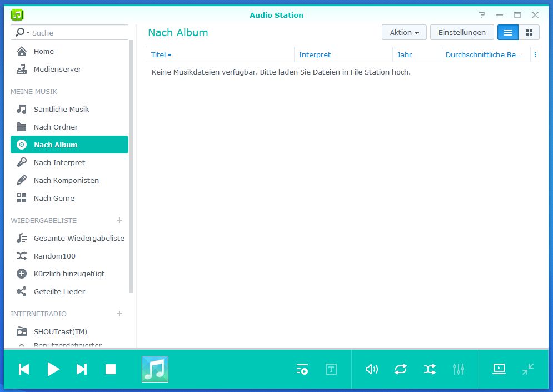Open Gesamte Wiedergabeliste
This screenshot has height=392, width=553.
click(69, 238)
